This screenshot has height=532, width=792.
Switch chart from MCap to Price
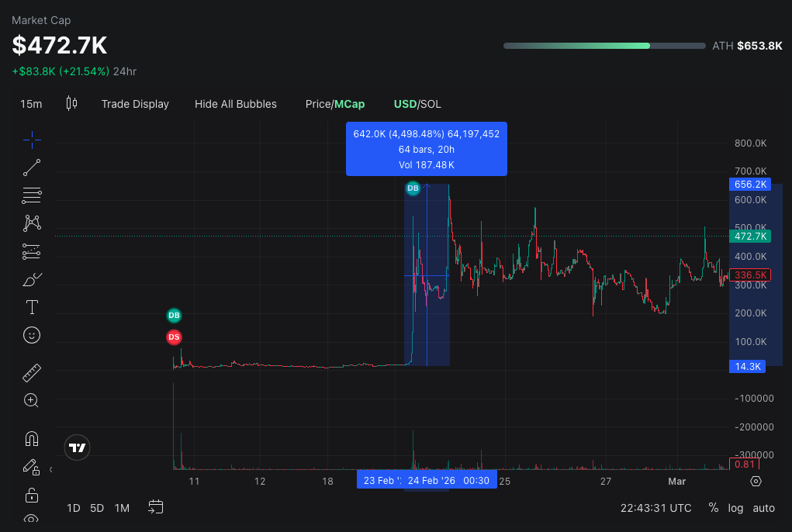317,104
